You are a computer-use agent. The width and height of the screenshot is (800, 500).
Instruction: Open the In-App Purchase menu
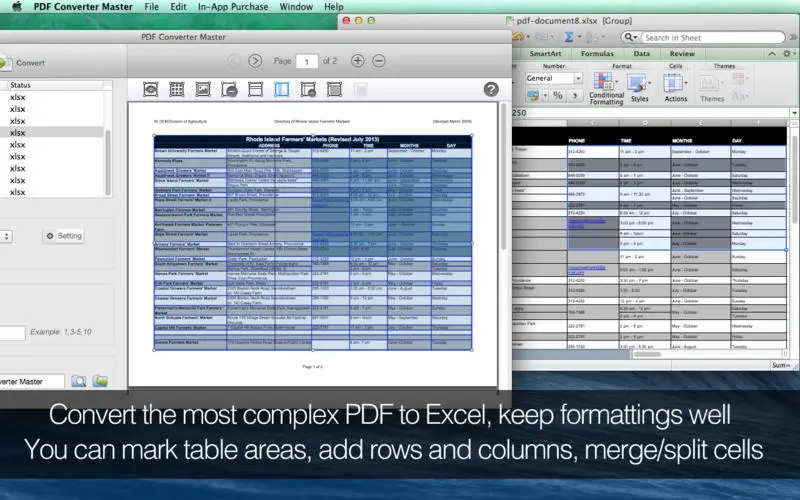point(233,7)
